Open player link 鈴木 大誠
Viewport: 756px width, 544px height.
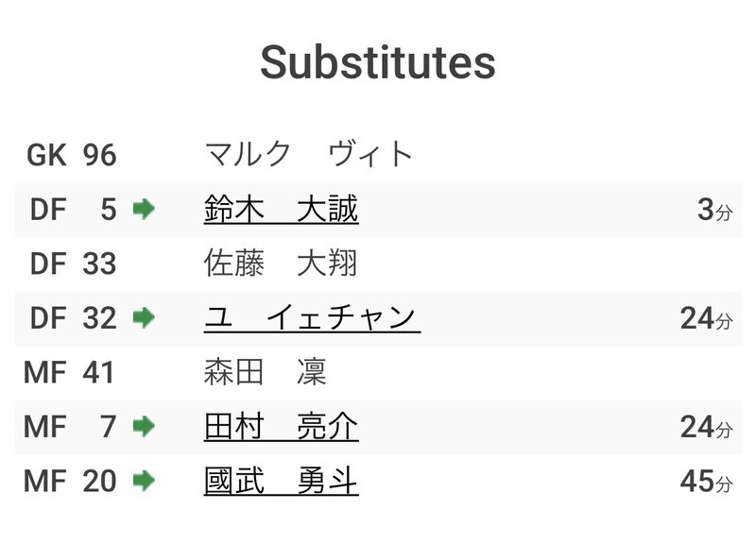(281, 209)
